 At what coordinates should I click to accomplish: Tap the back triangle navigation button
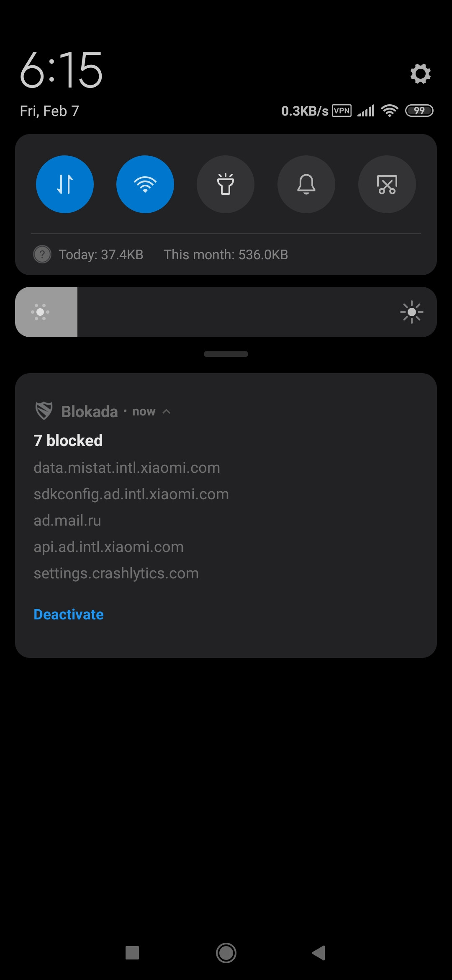(318, 953)
